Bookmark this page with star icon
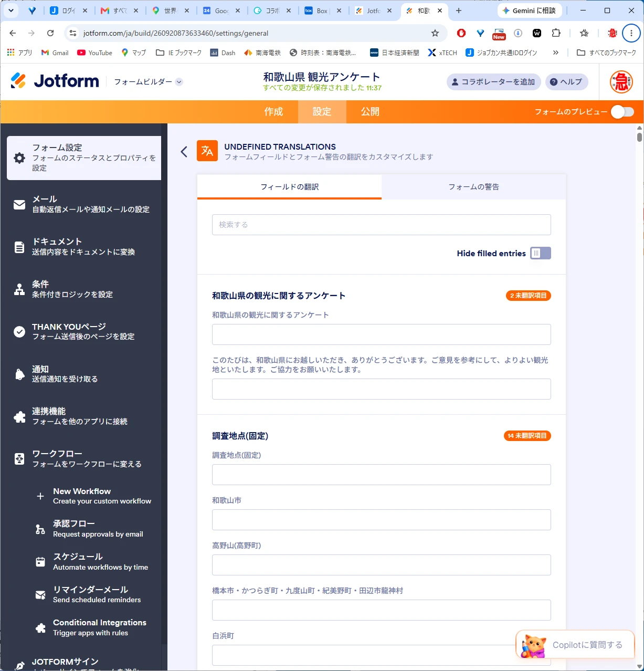This screenshot has width=644, height=671. [x=435, y=33]
